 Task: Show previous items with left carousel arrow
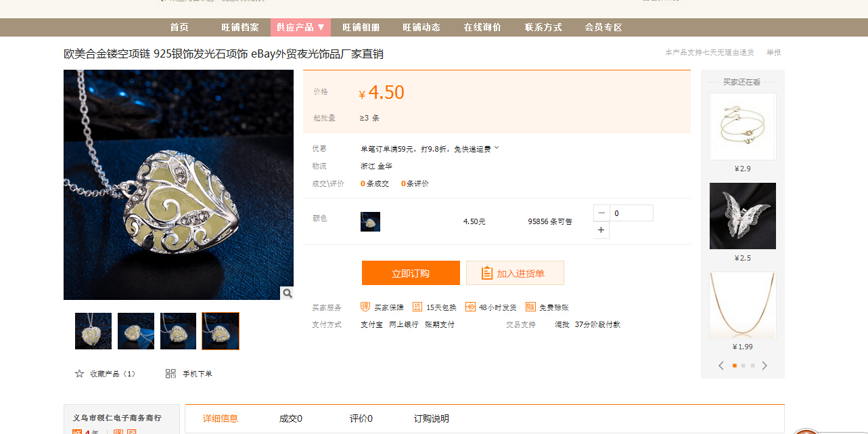click(721, 366)
